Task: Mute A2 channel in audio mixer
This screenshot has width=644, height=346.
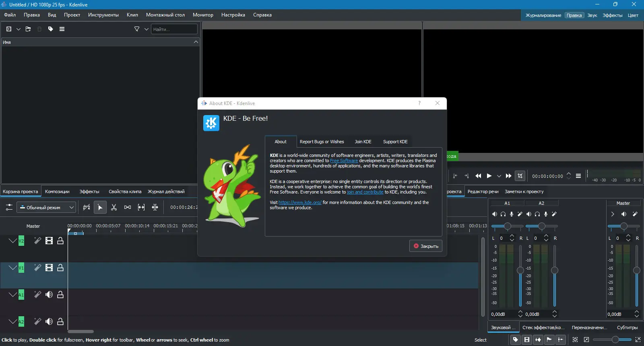Action: (529, 214)
